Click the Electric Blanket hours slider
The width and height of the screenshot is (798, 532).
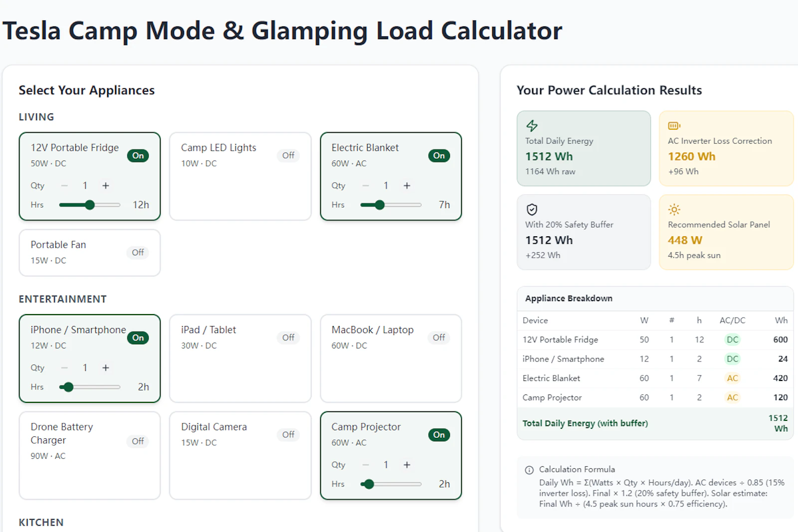(x=391, y=205)
